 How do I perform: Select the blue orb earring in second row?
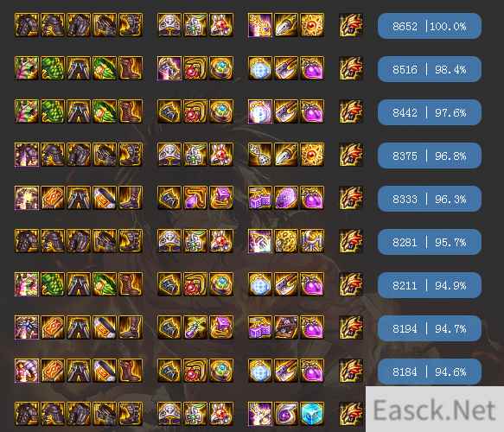[259, 68]
